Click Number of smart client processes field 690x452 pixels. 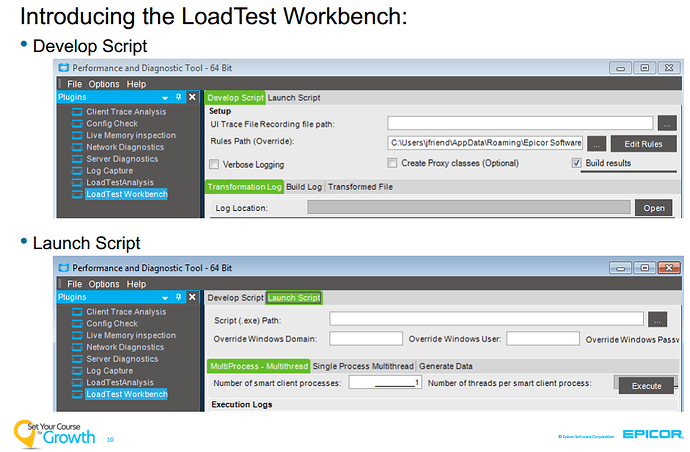385,382
